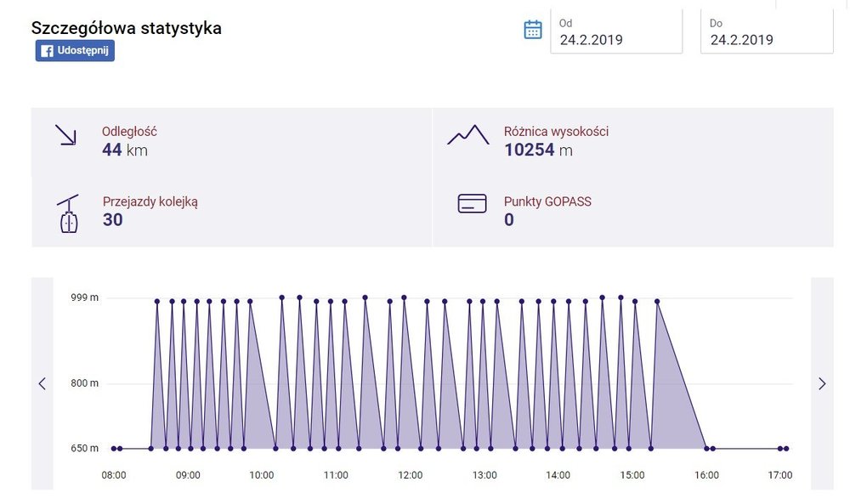The image size is (850, 504).
Task: Click the 13:00 time axis label
Action: pyautogui.click(x=484, y=475)
